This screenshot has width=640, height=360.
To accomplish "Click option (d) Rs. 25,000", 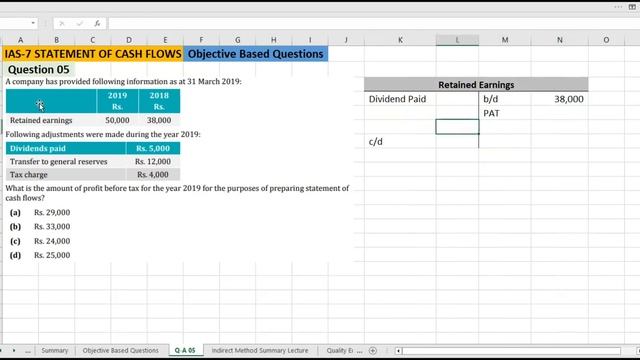I will pos(40,255).
